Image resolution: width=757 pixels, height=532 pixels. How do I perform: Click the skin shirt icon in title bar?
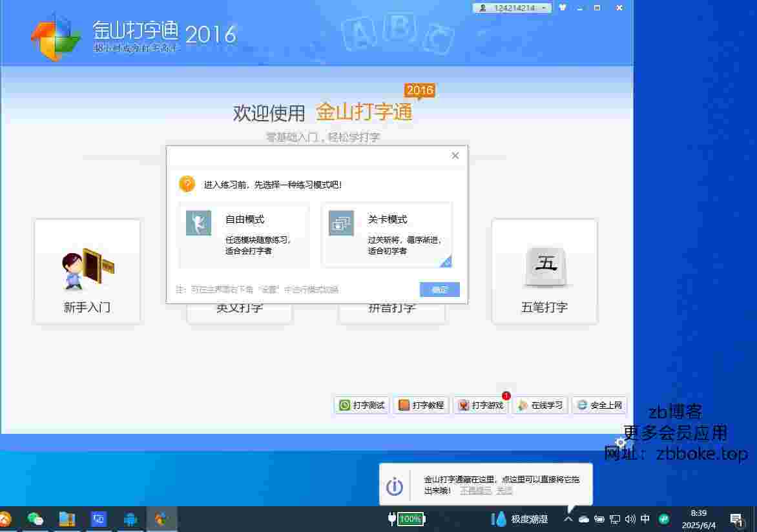pos(563,8)
